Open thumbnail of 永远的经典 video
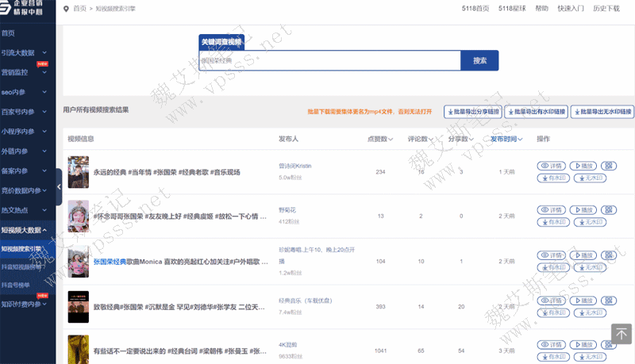The image size is (635, 364). click(78, 171)
